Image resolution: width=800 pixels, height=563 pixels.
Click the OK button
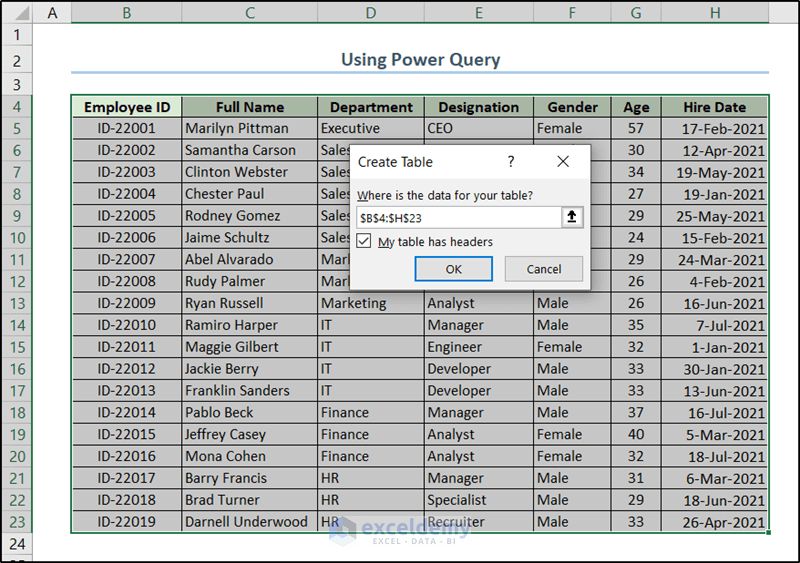pyautogui.click(x=453, y=269)
